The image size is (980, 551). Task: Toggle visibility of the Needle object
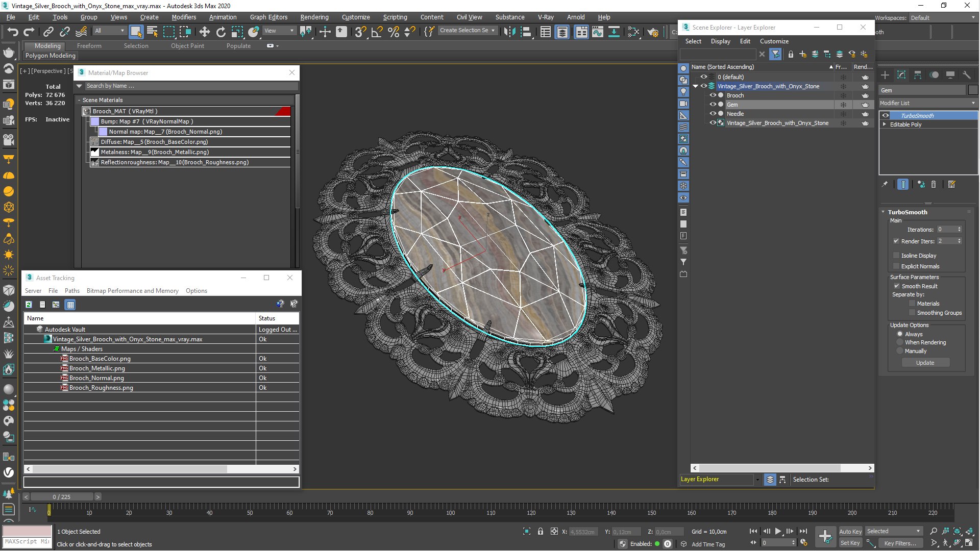(x=713, y=114)
